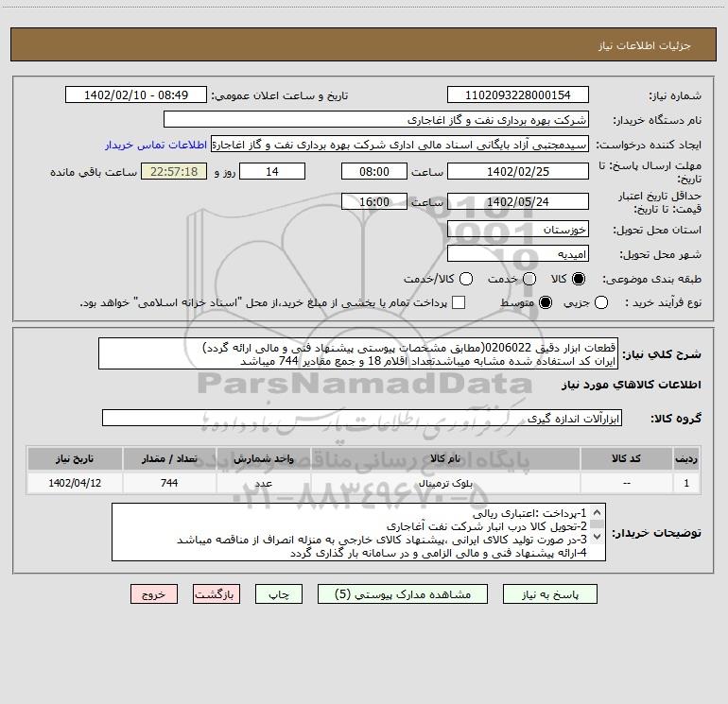Screen dimensions: 728x704
Task: Select the 'جزیی' purchase type radio
Action: (600, 302)
